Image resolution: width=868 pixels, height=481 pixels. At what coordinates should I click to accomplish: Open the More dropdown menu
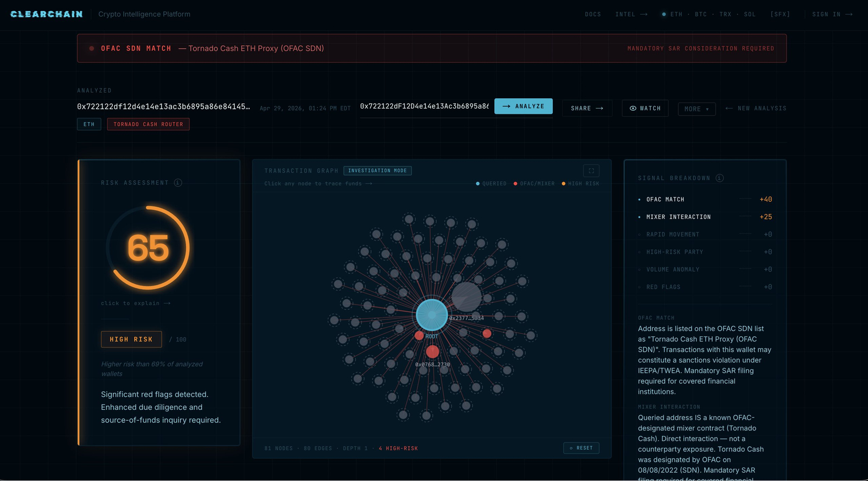pos(697,109)
